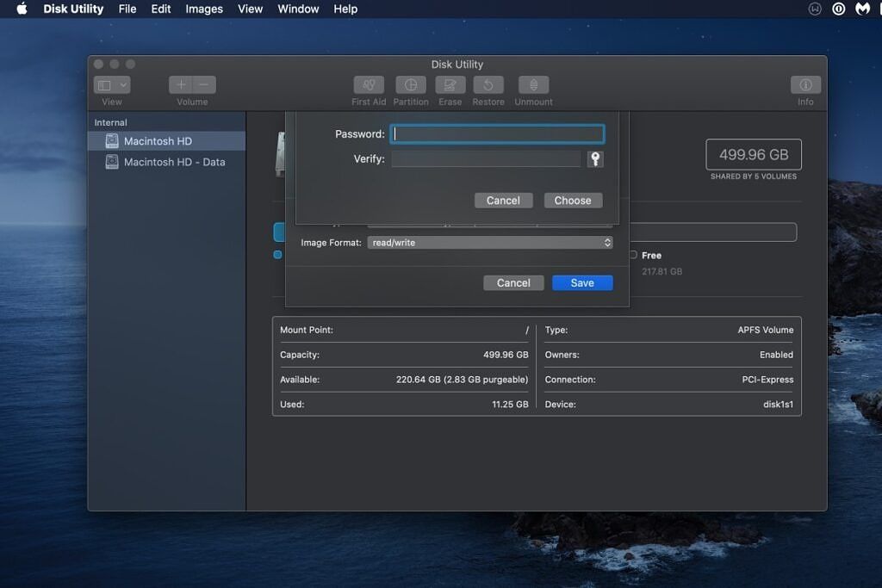Click the Macintosh HD drive icon in sidebar
The width and height of the screenshot is (882, 588).
(110, 140)
